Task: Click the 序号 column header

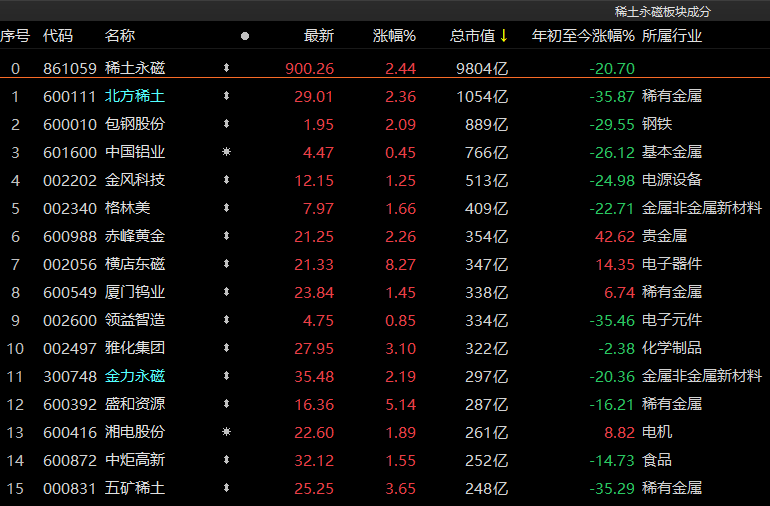Action: pyautogui.click(x=15, y=35)
